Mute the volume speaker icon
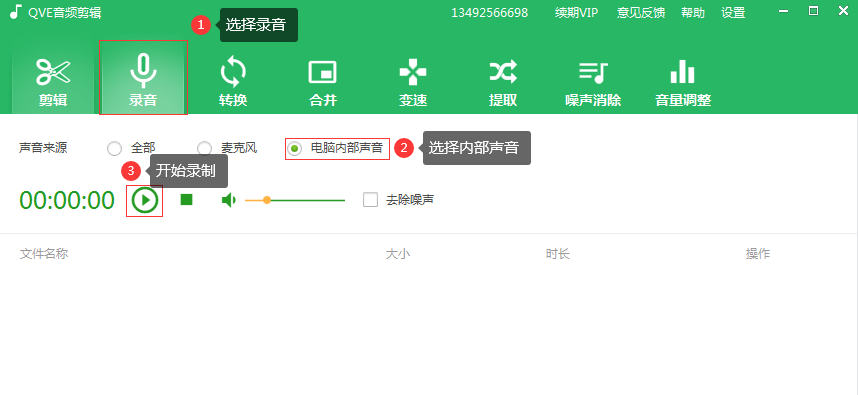 228,200
